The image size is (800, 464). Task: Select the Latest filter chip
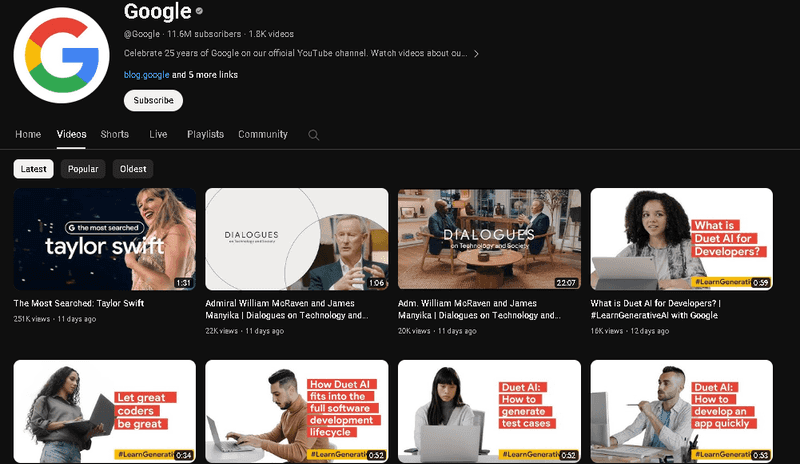point(33,169)
